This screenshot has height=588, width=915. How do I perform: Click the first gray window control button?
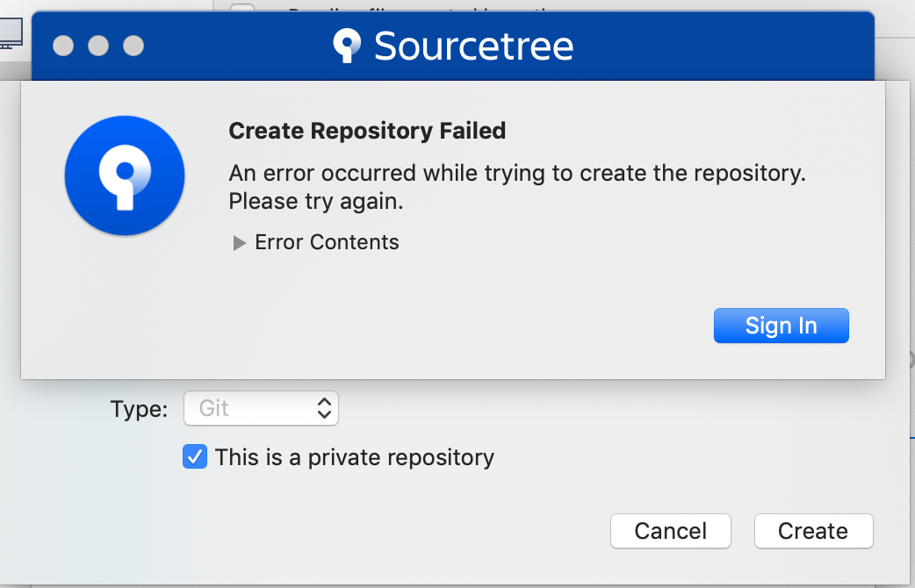(x=63, y=46)
